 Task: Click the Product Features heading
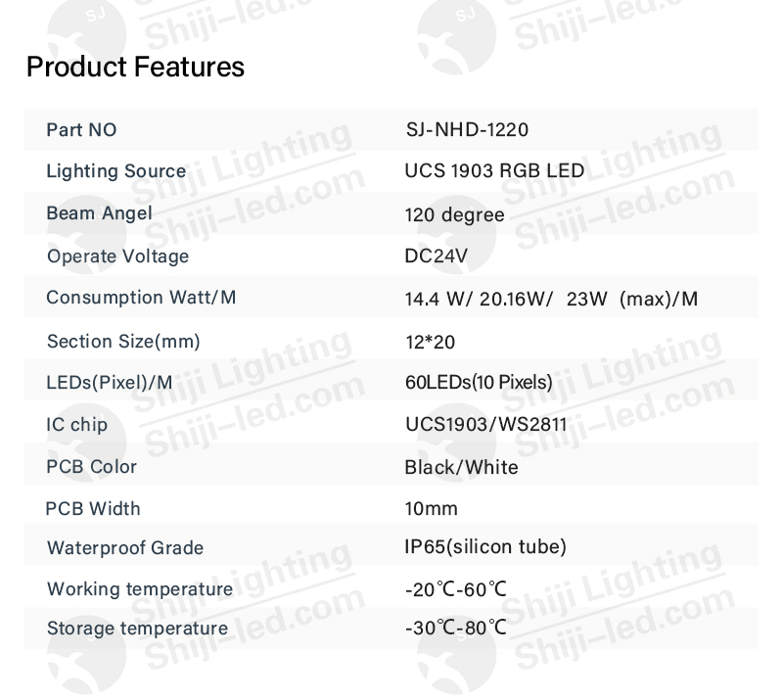coord(135,67)
